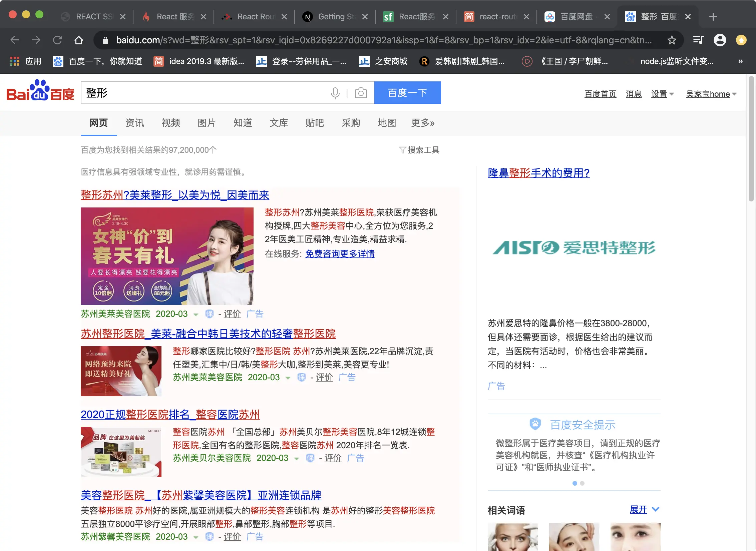Click the Baidu logo
The width and height of the screenshot is (756, 551).
point(40,90)
